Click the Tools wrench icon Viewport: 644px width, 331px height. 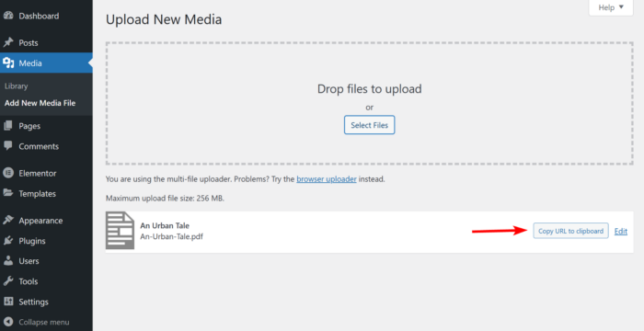pyautogui.click(x=8, y=281)
